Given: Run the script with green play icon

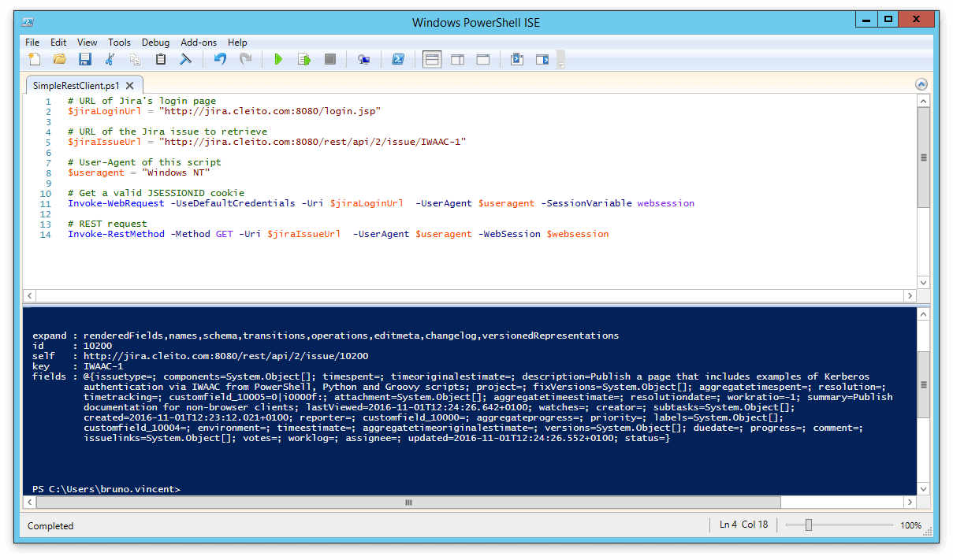Looking at the screenshot, I should [x=278, y=59].
